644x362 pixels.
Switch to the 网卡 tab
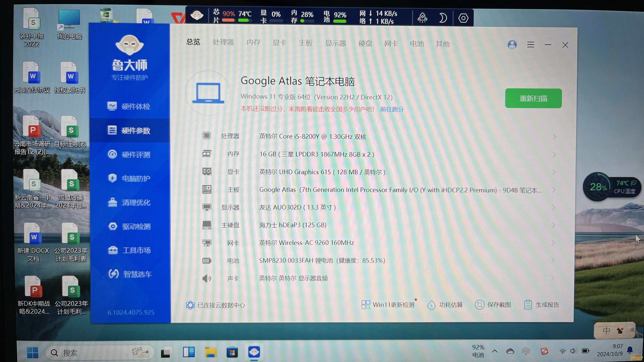tap(391, 44)
